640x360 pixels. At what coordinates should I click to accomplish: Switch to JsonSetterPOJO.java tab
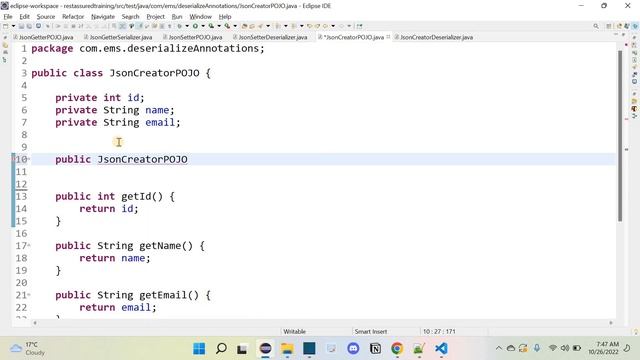(193, 37)
